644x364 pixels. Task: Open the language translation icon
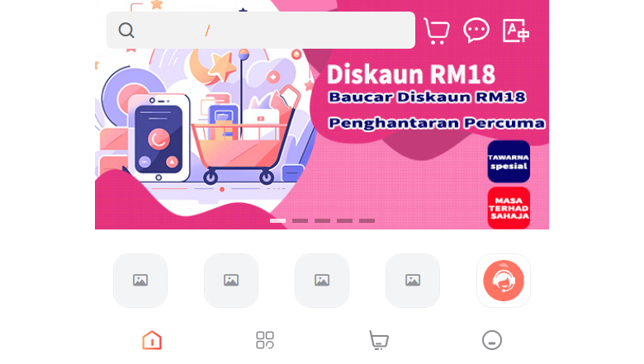pyautogui.click(x=515, y=31)
